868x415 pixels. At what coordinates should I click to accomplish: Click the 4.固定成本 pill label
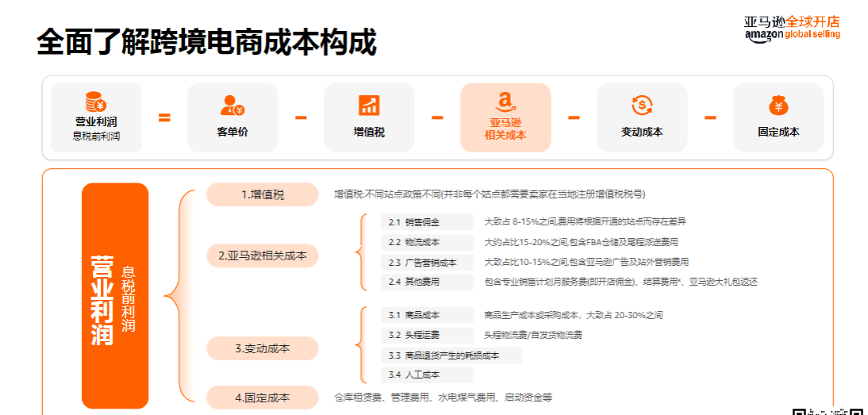[x=263, y=398]
